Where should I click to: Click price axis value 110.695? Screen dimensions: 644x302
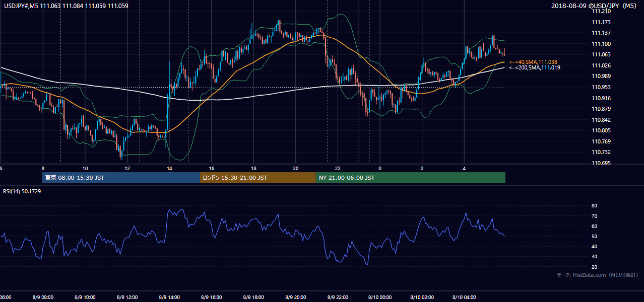point(601,163)
